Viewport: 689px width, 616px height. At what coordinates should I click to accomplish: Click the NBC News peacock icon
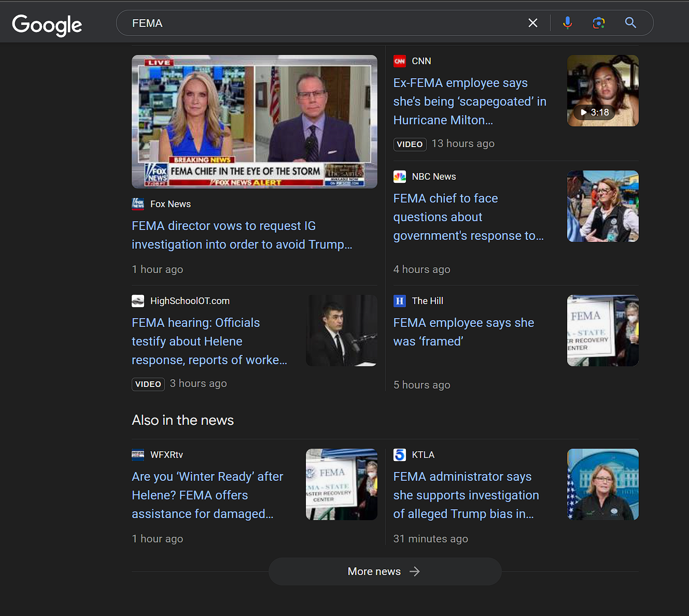(x=400, y=177)
